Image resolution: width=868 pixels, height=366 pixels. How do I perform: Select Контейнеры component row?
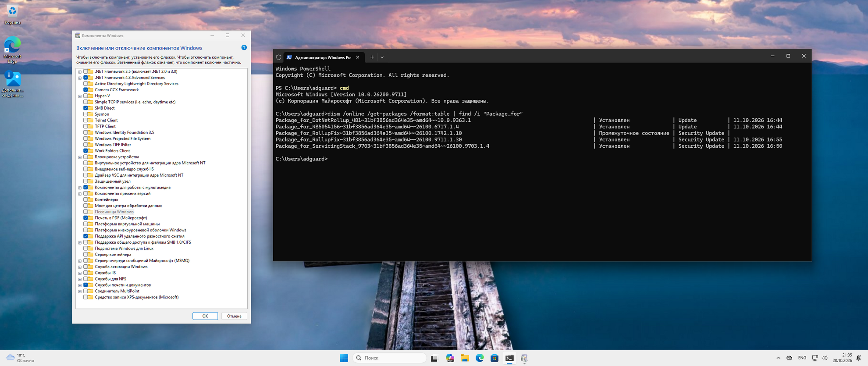click(x=106, y=199)
